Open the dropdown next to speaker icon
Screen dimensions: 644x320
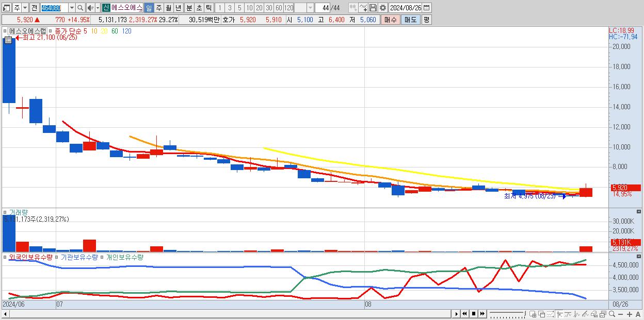(98, 8)
